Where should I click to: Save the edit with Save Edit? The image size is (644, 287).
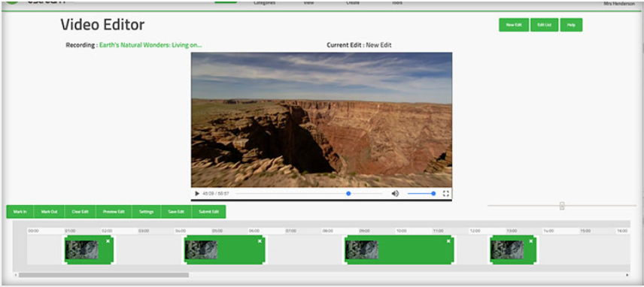[176, 212]
